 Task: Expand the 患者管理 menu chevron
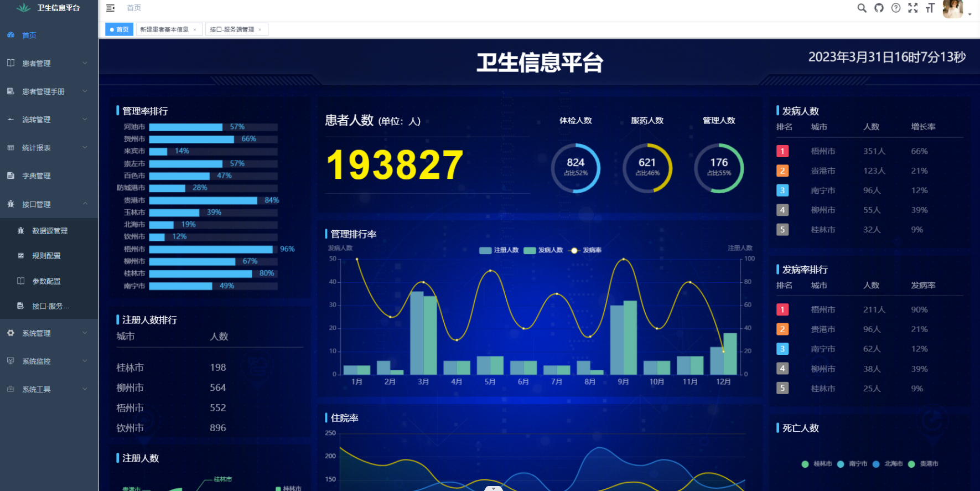(x=85, y=63)
